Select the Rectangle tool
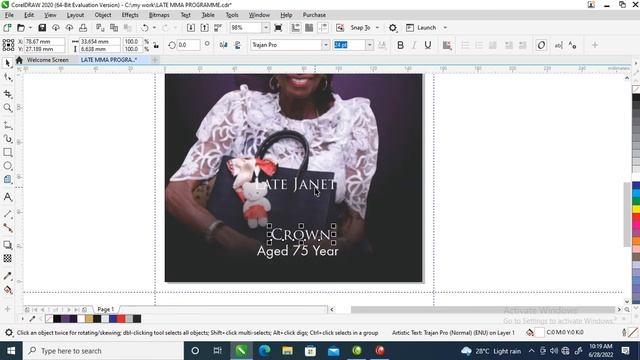640x360 pixels. pyautogui.click(x=7, y=152)
